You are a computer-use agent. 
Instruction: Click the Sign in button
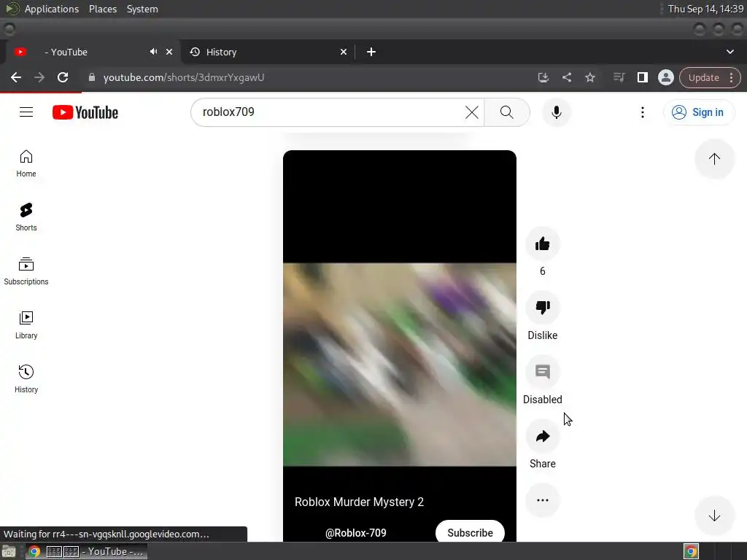pyautogui.click(x=698, y=112)
